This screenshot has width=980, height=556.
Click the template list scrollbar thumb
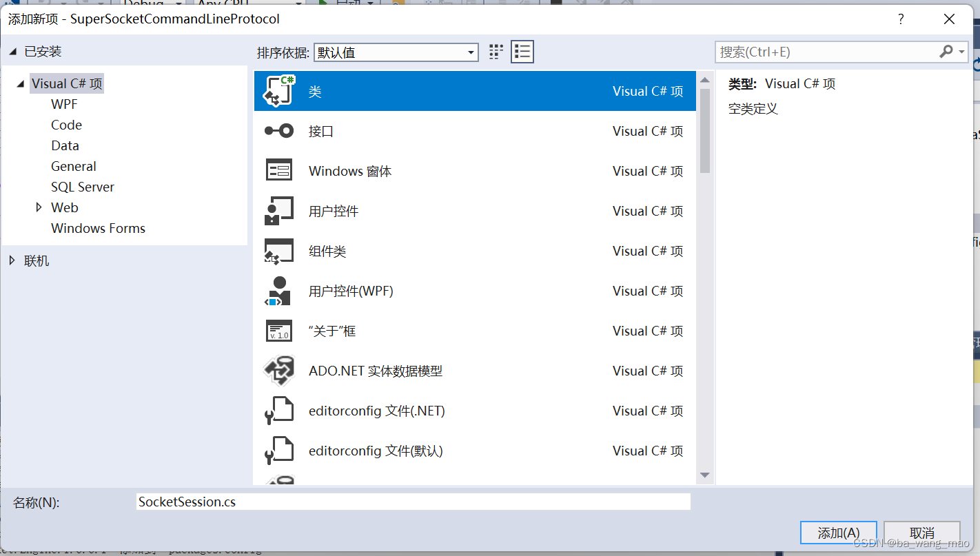[x=704, y=131]
